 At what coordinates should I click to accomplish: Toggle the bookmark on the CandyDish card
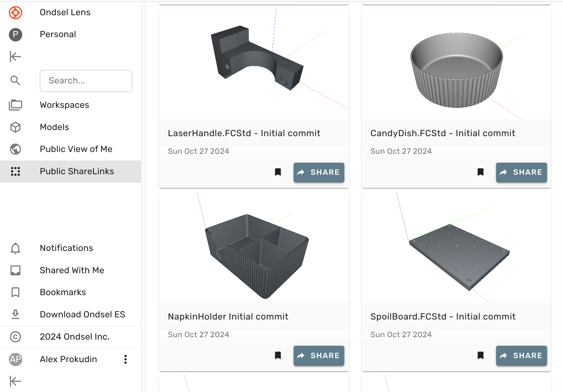point(480,172)
